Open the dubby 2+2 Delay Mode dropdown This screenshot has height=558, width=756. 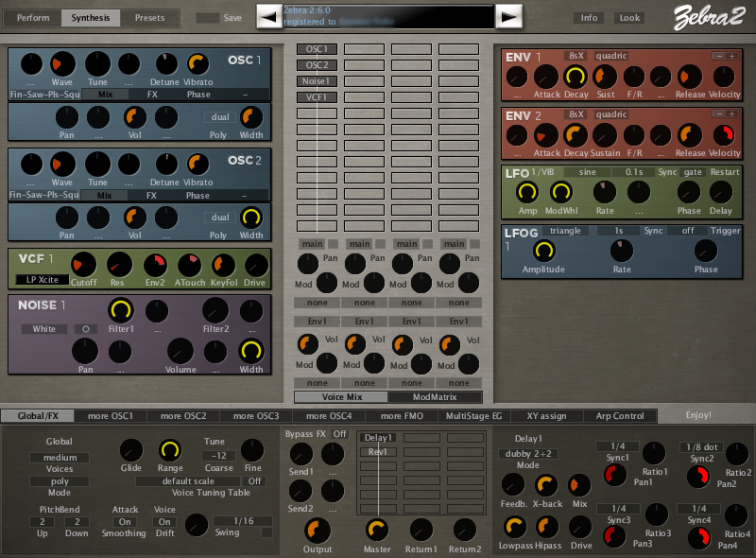(528, 454)
